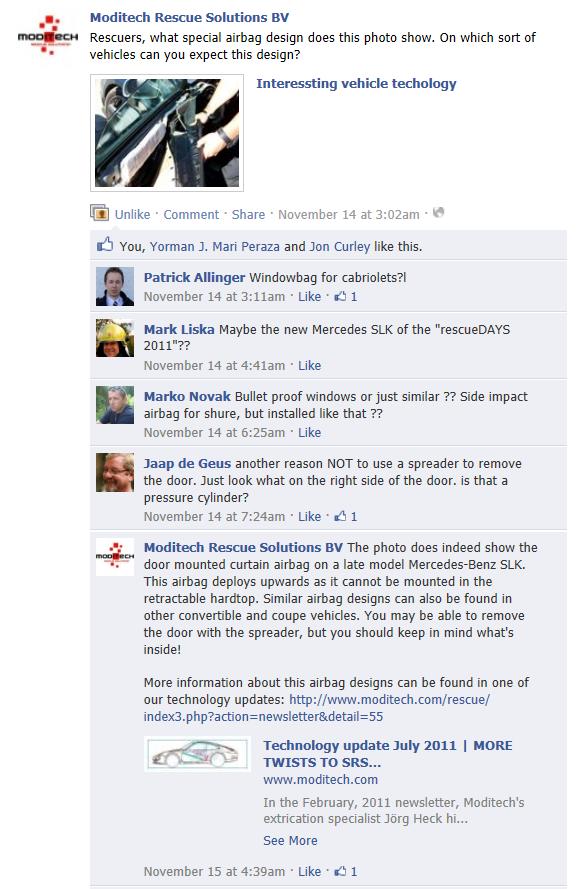The image size is (577, 889).
Task: Open the car diagram preview thumbnail
Action: (197, 754)
